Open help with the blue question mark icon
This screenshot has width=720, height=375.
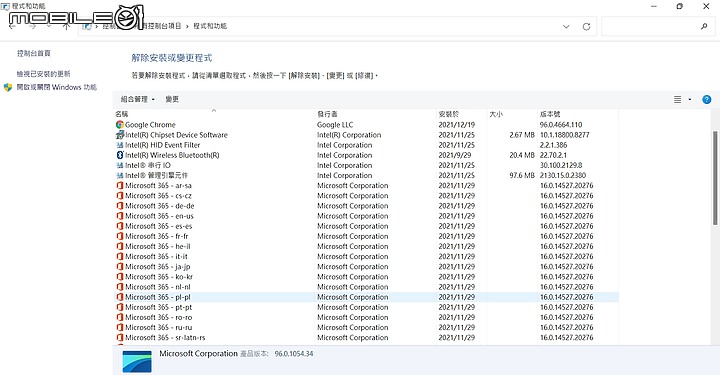[707, 99]
